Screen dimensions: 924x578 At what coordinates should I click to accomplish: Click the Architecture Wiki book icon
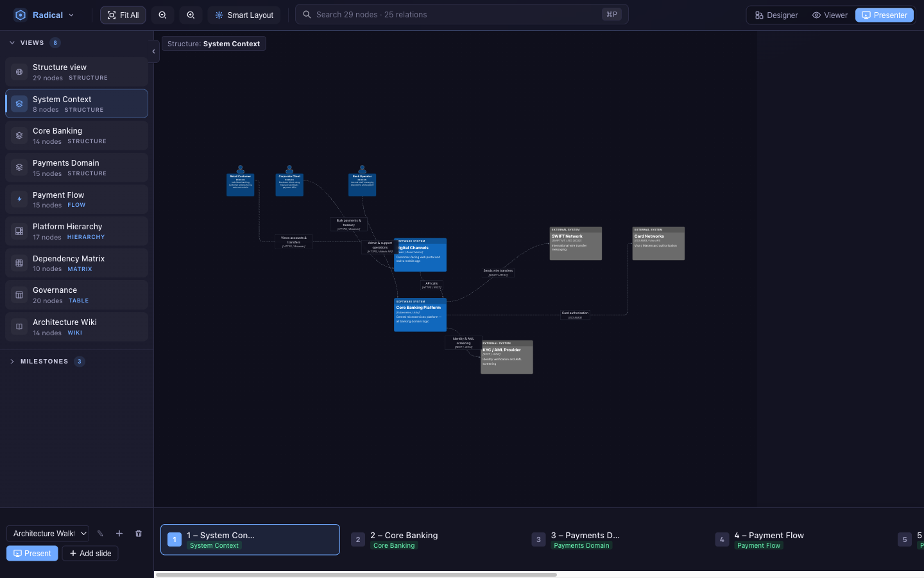tap(19, 327)
